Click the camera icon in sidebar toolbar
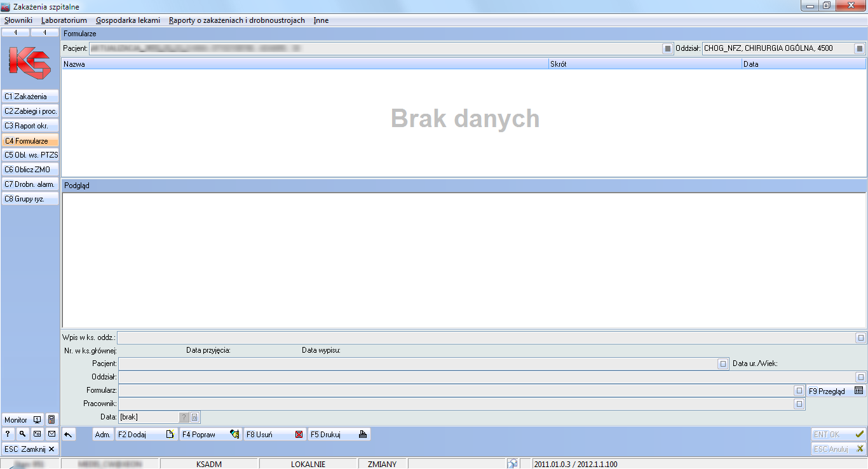This screenshot has width=868, height=469. 37,434
